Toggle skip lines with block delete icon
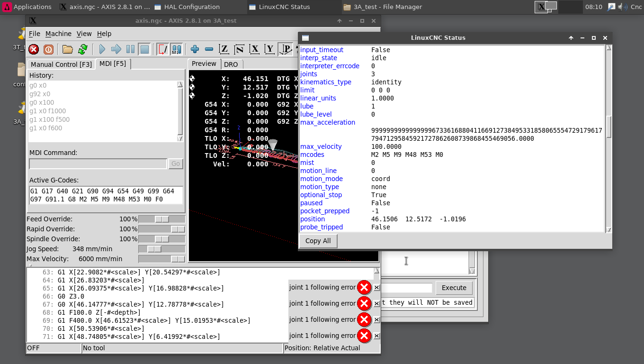The image size is (644, 364). [163, 49]
